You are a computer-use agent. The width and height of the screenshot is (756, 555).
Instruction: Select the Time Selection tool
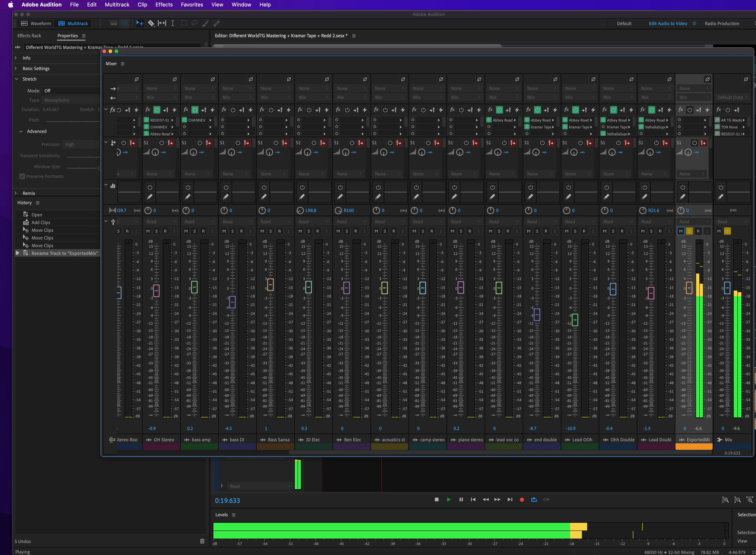(172, 23)
